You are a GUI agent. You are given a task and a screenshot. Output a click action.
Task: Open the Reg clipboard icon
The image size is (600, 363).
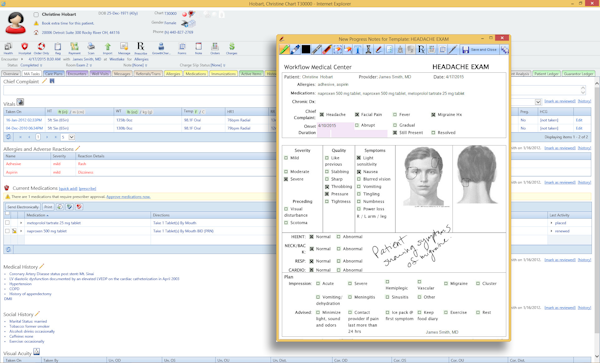[58, 47]
